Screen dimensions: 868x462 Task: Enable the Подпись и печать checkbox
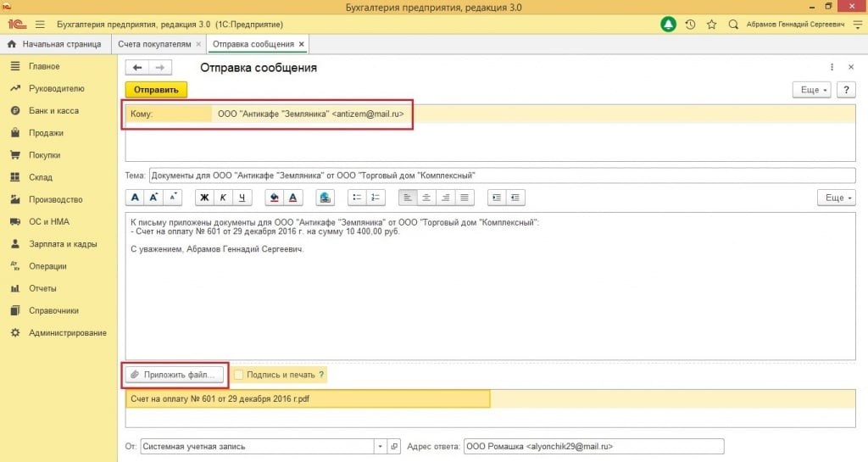click(239, 374)
